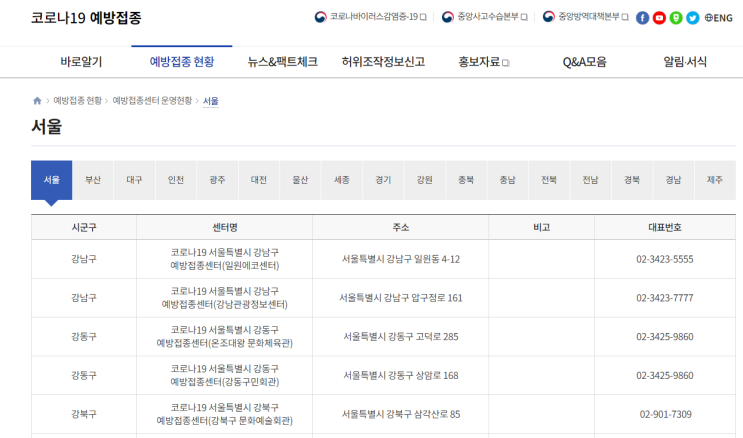
Task: Select the 충북 region tab
Action: click(x=466, y=180)
